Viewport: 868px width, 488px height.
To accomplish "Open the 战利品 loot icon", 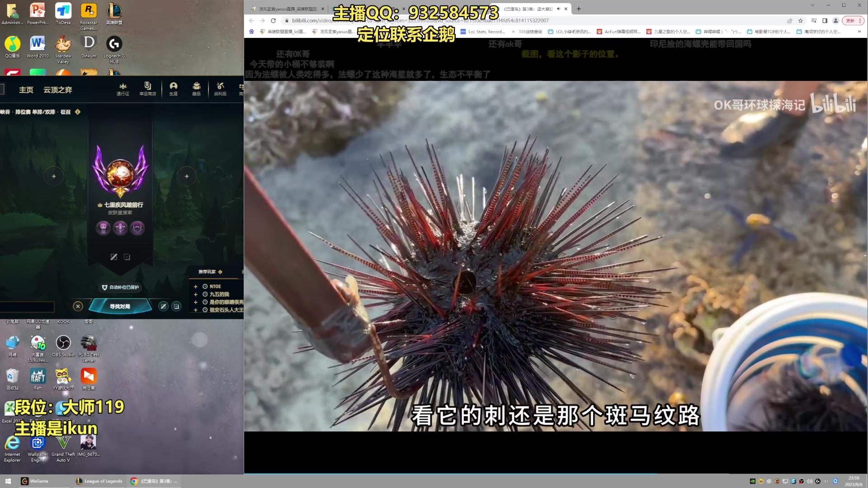I will [x=220, y=89].
